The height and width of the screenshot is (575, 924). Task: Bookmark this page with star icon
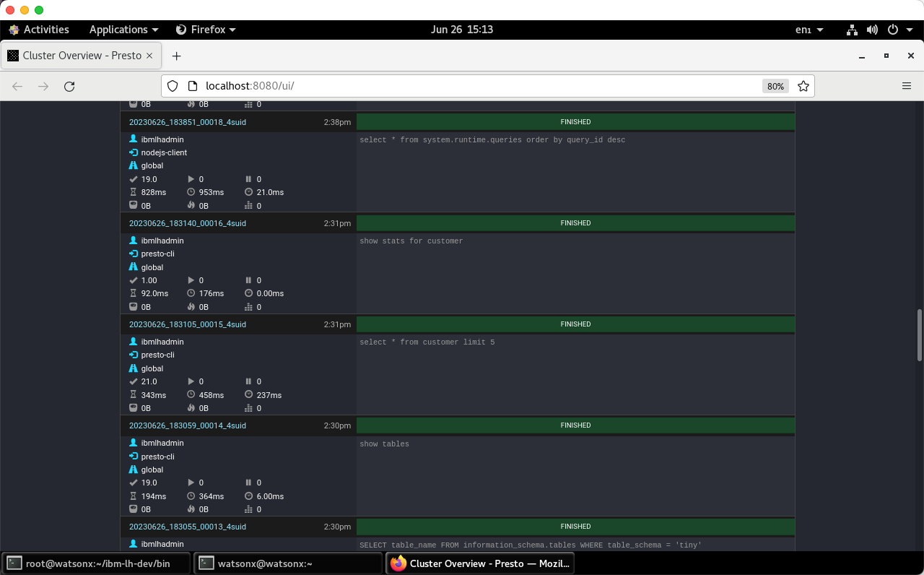pyautogui.click(x=803, y=86)
